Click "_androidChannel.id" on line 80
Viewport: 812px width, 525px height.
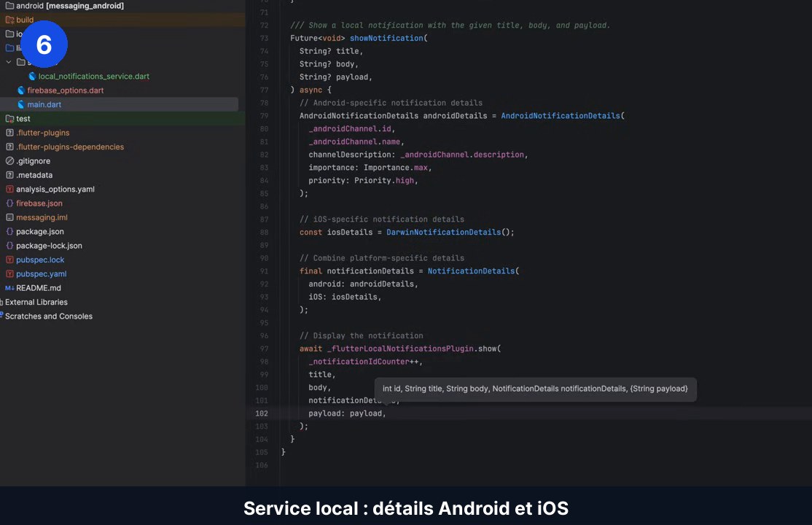350,129
